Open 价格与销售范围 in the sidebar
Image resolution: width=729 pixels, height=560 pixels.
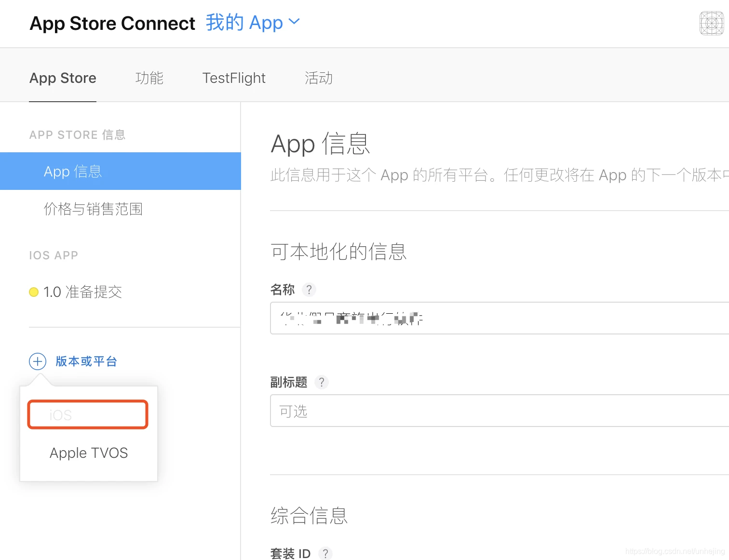93,209
